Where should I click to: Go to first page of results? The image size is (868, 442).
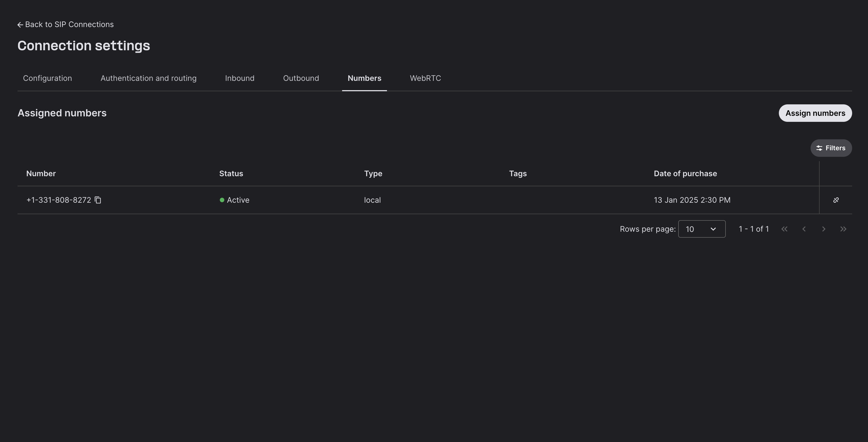tap(784, 229)
